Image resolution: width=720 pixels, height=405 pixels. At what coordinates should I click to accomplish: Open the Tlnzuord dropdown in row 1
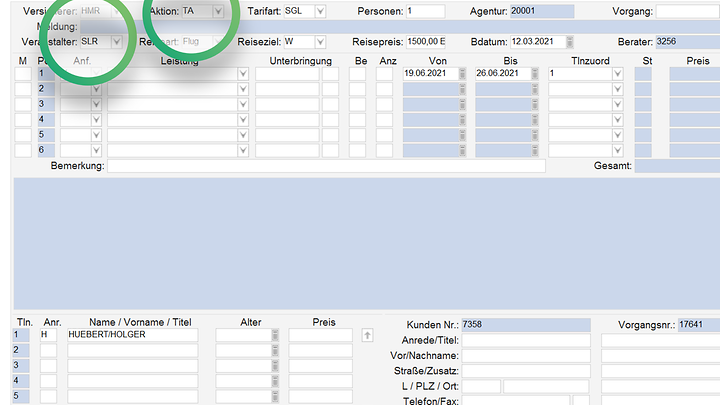click(617, 74)
